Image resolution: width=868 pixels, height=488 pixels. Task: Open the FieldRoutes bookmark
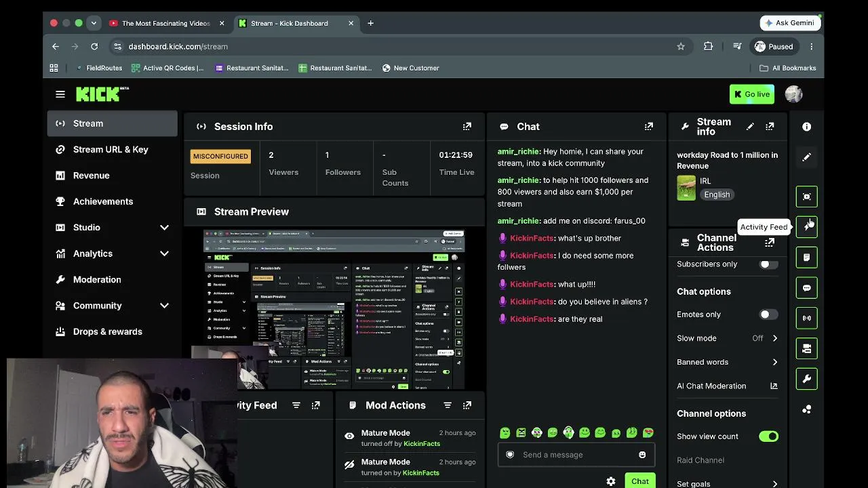tap(98, 68)
